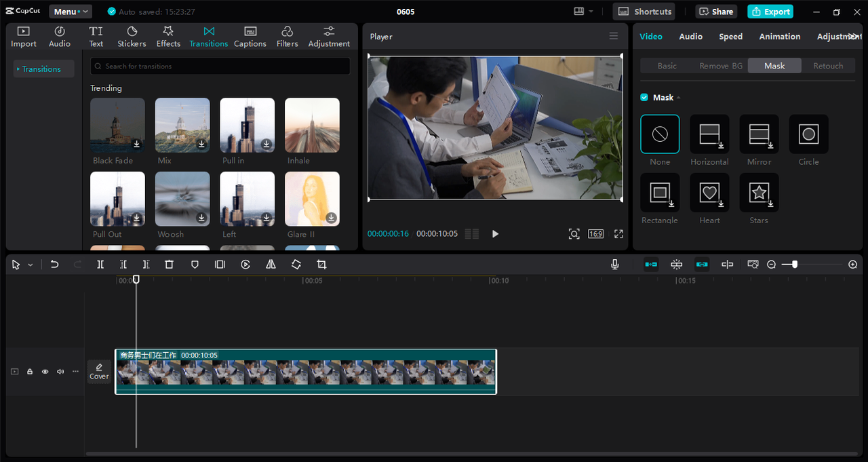
Task: Click the Delete (trash) icon in timeline toolbar
Action: tap(170, 265)
